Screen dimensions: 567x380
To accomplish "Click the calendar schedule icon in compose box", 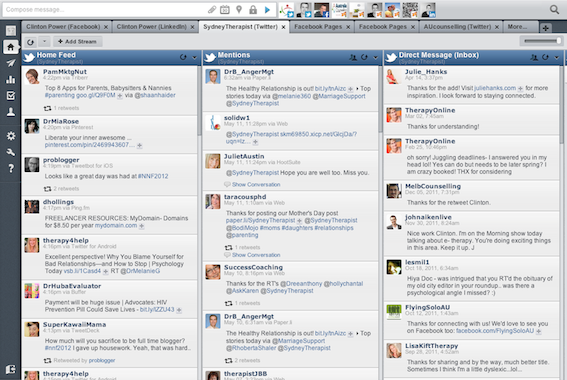I will 225,10.
